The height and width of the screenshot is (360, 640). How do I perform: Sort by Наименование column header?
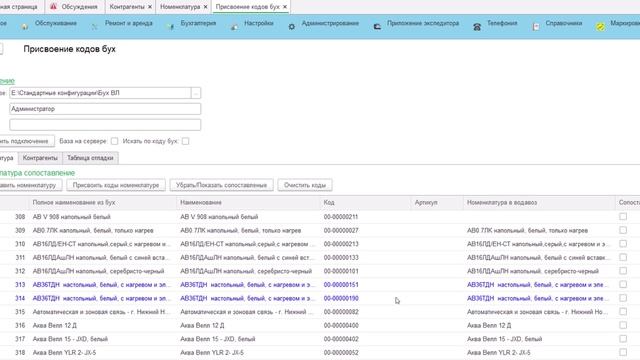249,202
